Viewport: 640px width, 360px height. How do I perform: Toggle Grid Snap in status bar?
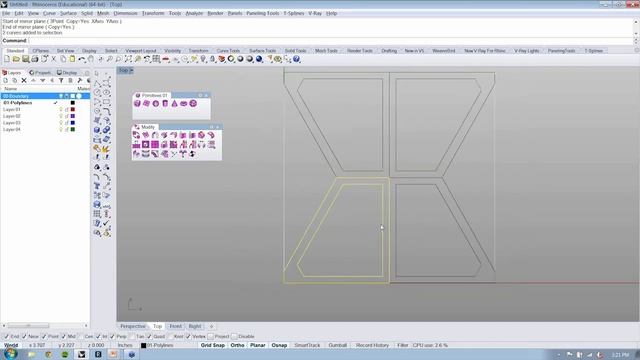[213, 345]
